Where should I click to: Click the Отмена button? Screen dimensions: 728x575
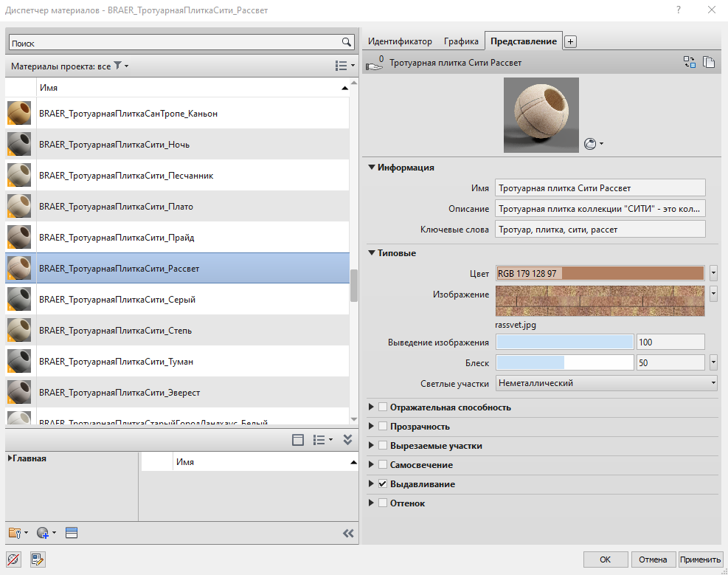pos(653,559)
